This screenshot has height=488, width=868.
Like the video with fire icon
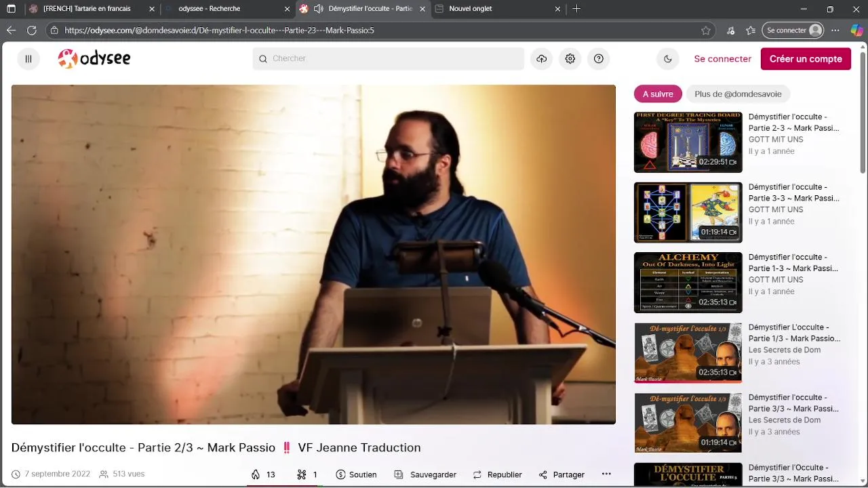(x=263, y=474)
